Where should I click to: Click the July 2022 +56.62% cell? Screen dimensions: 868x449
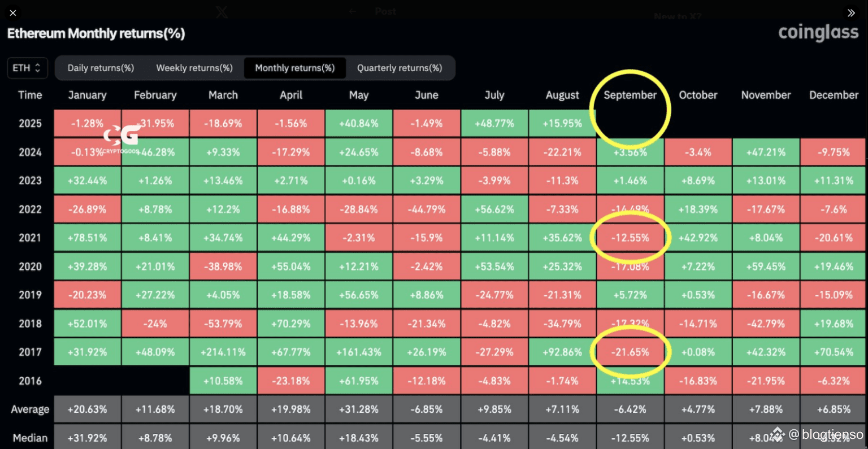coord(494,209)
